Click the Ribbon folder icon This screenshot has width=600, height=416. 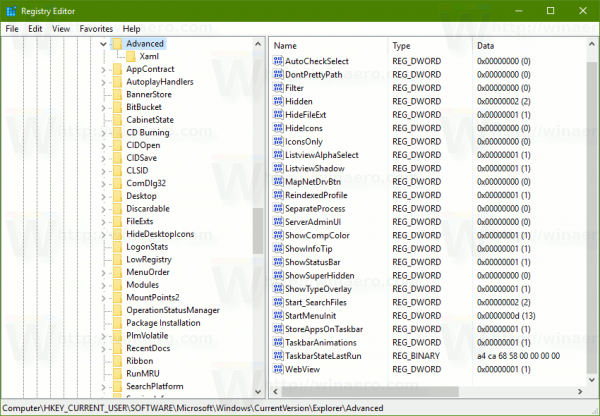coord(117,361)
